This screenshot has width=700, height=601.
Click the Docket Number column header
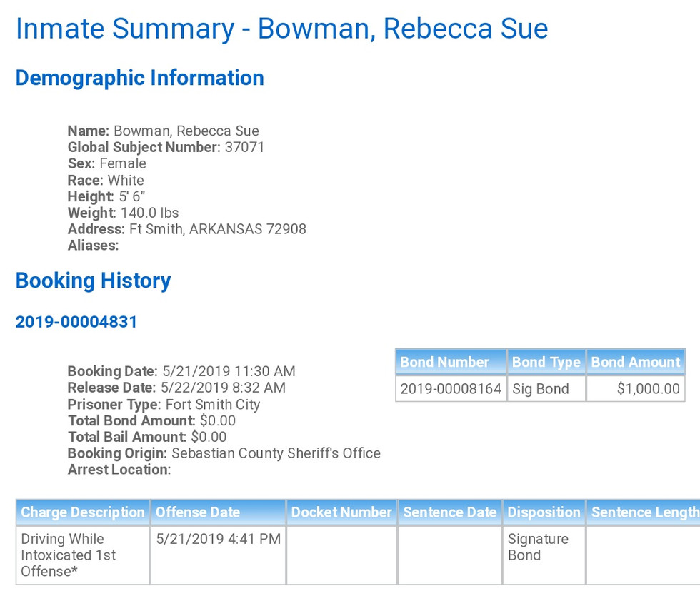341,512
